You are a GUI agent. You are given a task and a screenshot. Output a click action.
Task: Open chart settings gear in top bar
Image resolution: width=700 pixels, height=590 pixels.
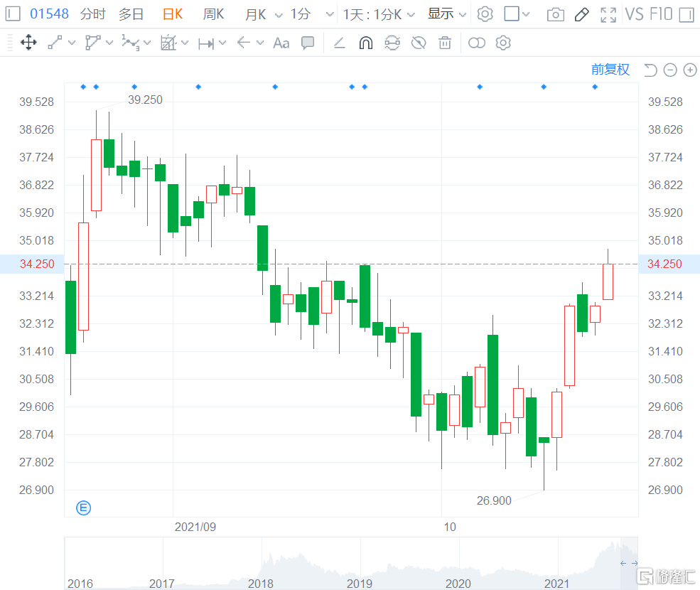(485, 14)
